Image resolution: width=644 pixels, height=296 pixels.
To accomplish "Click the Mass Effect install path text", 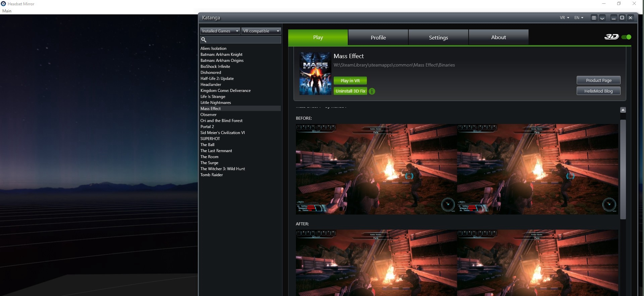I will 394,65.
